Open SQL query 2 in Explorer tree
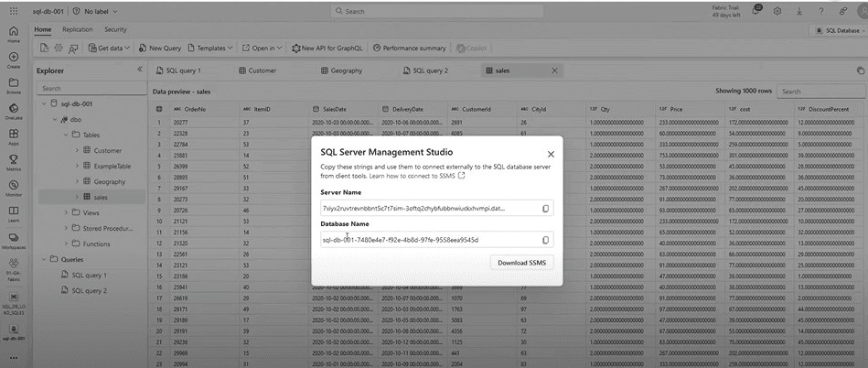Screen dimensions: 868x368 point(89,290)
